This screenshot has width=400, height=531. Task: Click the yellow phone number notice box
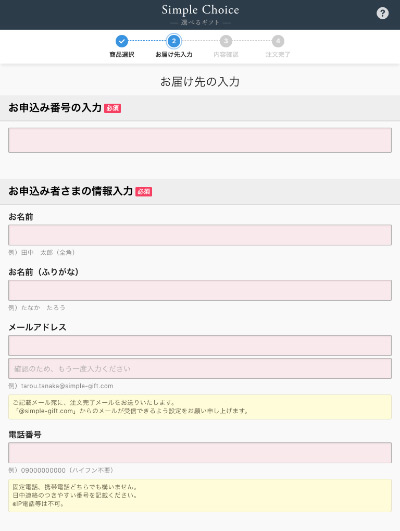200,495
